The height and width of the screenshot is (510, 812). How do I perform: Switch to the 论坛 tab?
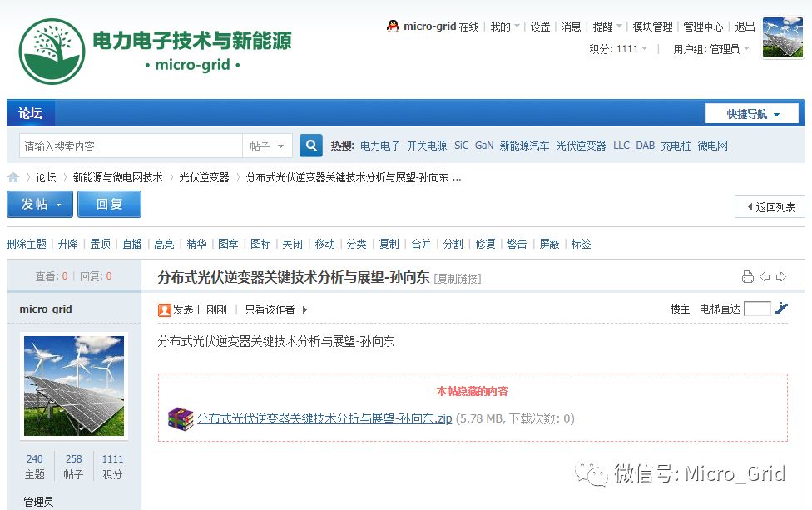30,113
